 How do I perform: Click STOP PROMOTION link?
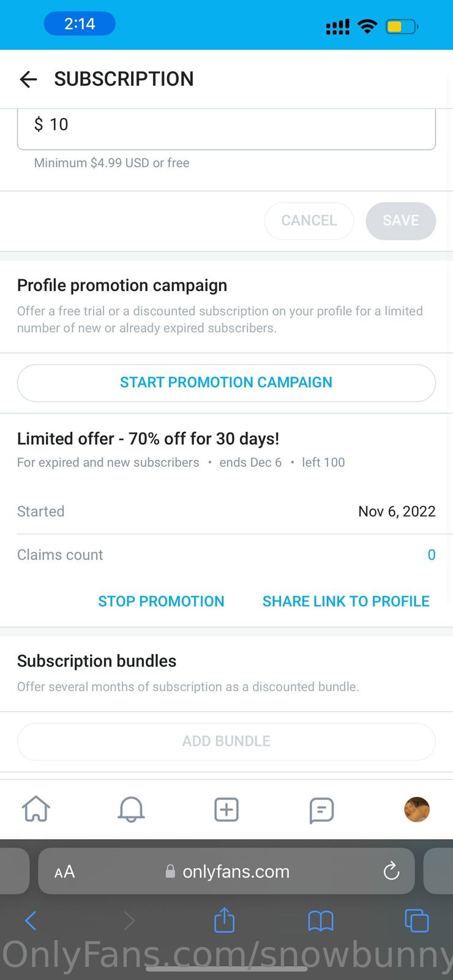click(x=161, y=601)
